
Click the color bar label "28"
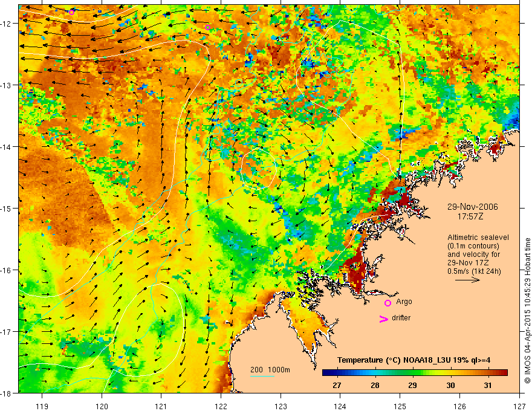pyautogui.click(x=375, y=385)
